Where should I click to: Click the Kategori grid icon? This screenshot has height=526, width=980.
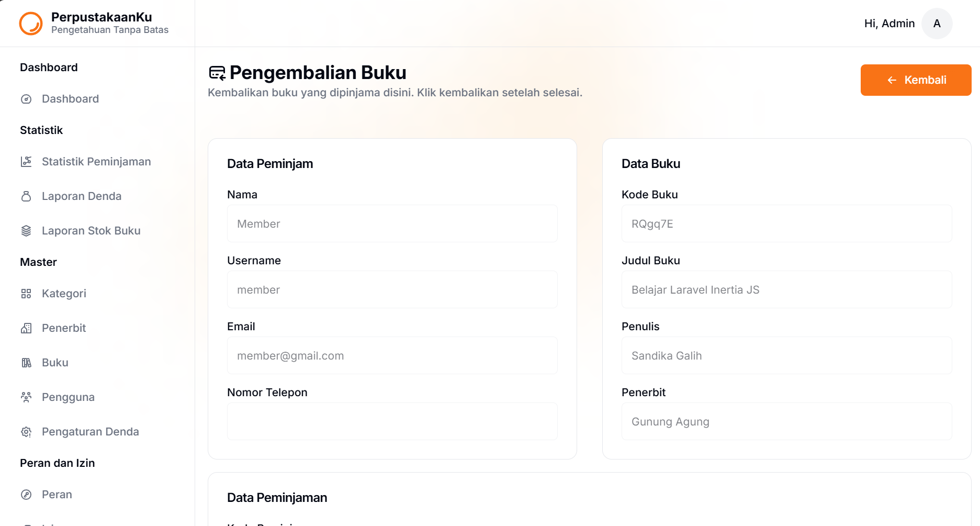(26, 294)
